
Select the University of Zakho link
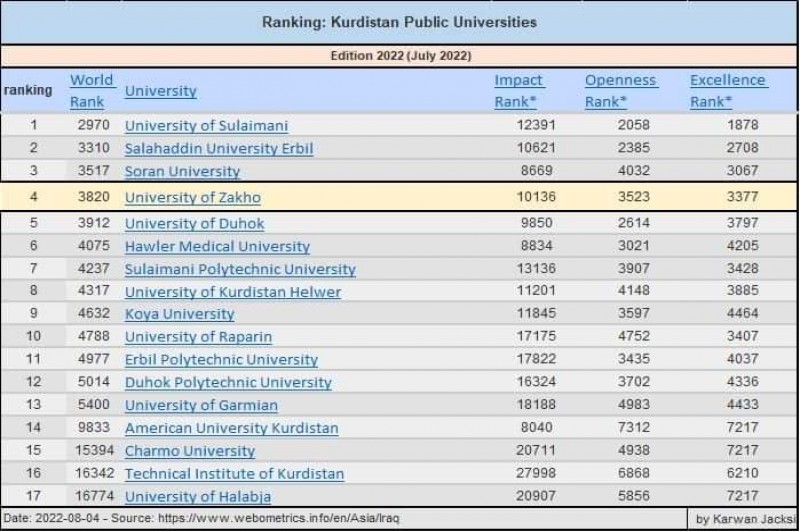click(x=192, y=197)
